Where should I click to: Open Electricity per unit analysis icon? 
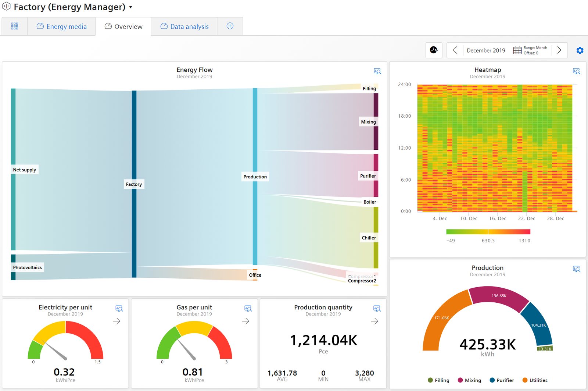[x=119, y=309]
